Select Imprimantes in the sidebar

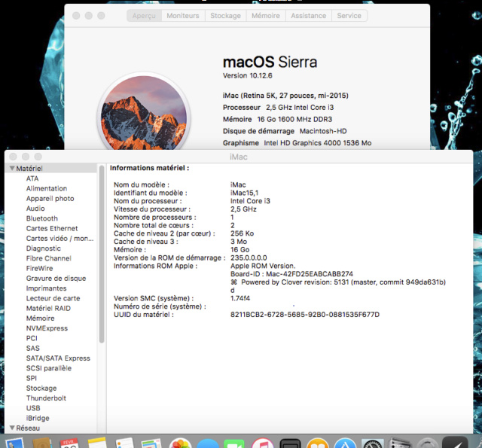click(46, 288)
